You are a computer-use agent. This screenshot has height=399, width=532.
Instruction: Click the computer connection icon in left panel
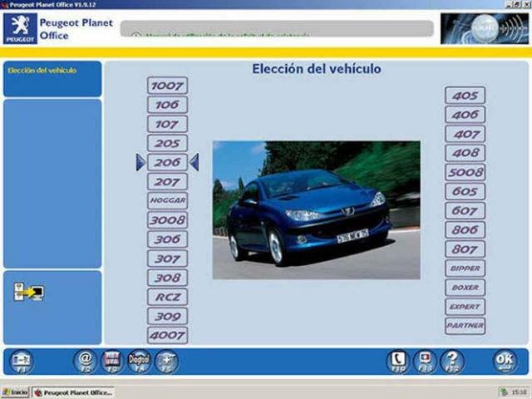point(28,292)
